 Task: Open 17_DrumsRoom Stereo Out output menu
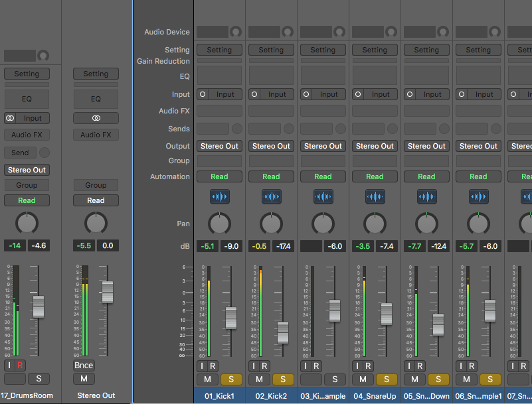(x=27, y=170)
